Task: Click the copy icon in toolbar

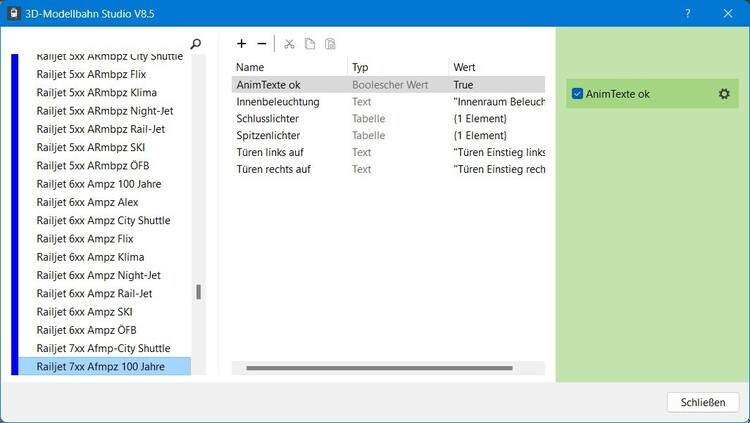Action: click(310, 44)
